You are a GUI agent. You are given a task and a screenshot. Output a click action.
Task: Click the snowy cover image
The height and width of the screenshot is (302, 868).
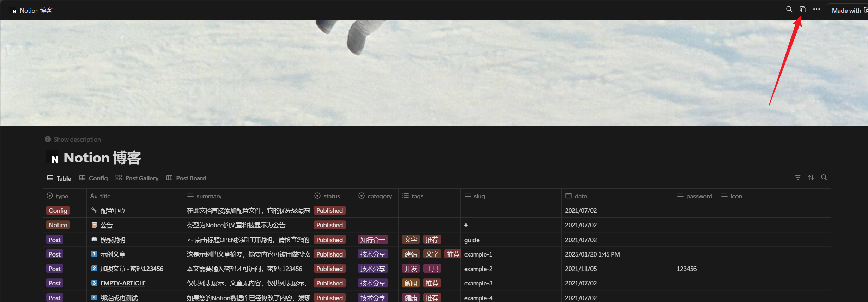pos(434,73)
